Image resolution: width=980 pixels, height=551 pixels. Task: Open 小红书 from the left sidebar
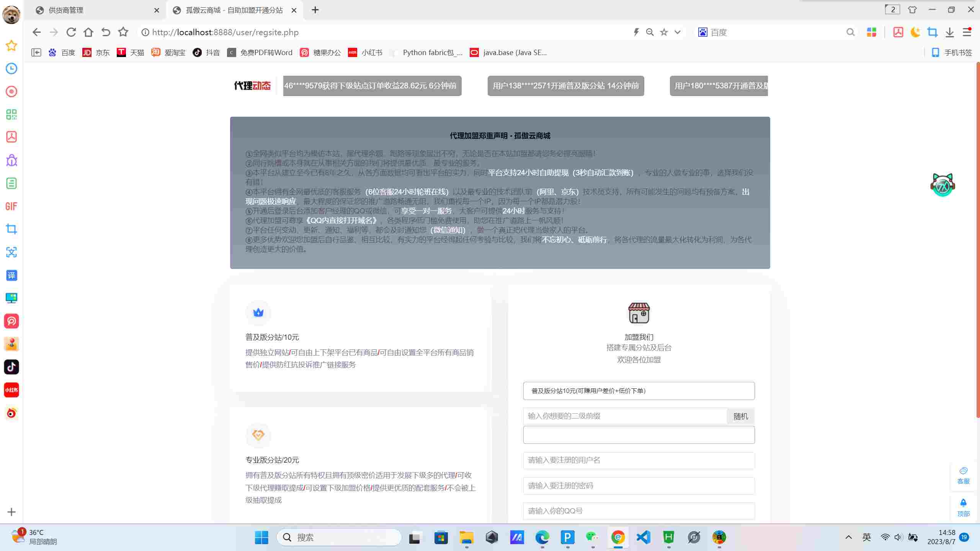[11, 390]
